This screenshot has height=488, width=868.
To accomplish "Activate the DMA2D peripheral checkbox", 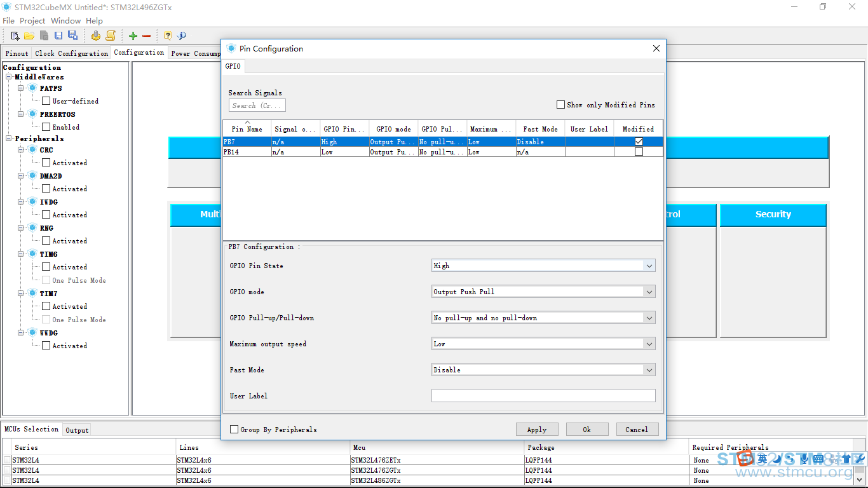I will coord(46,189).
